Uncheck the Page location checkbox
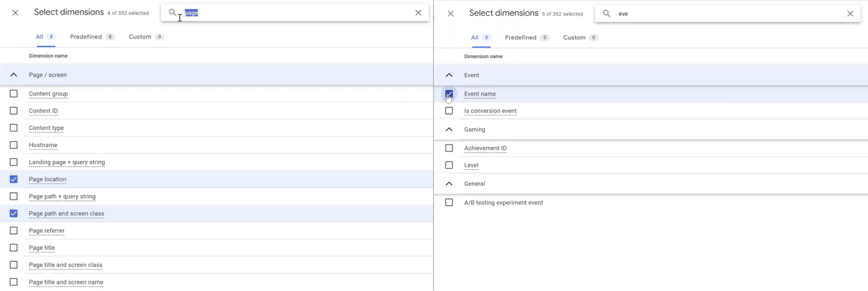The image size is (868, 291). (x=14, y=179)
